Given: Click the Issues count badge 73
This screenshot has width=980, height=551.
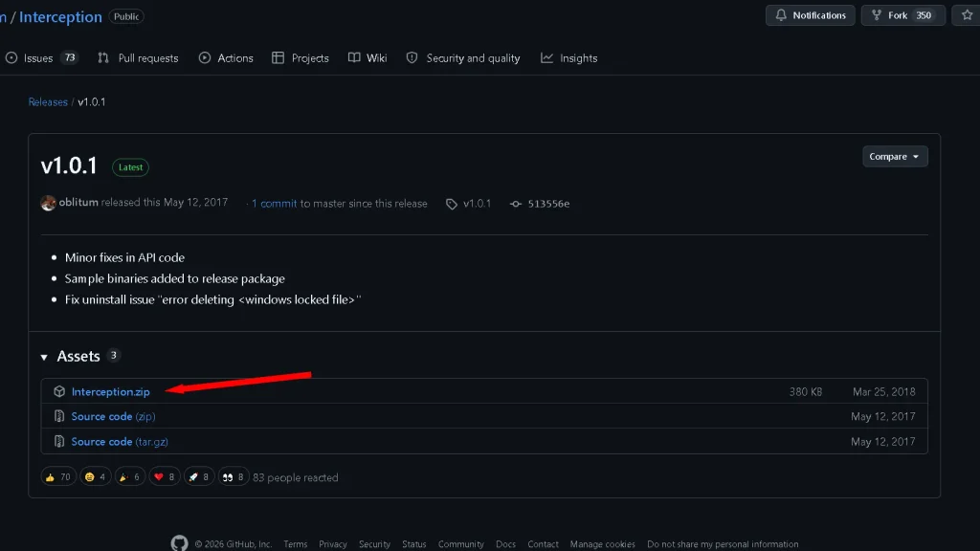Looking at the screenshot, I should click(69, 57).
